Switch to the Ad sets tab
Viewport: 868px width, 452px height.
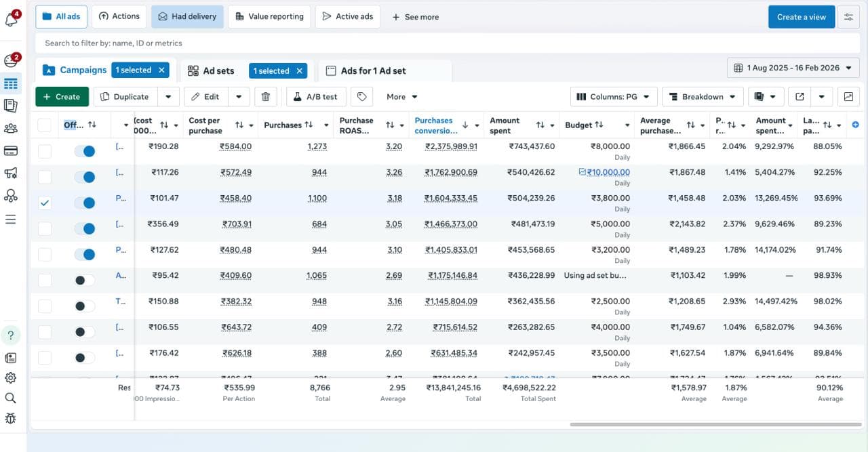[211, 70]
